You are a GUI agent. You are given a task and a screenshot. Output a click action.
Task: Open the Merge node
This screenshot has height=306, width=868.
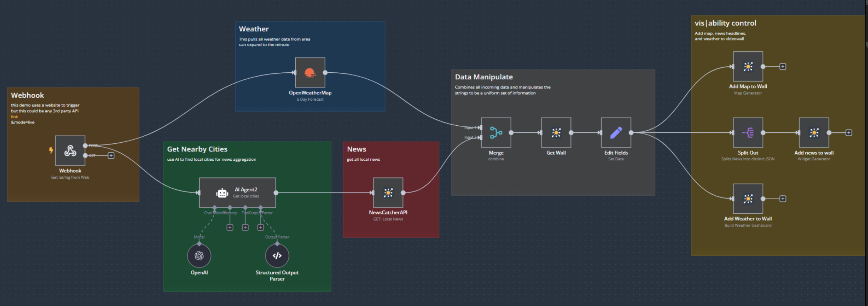tap(496, 133)
